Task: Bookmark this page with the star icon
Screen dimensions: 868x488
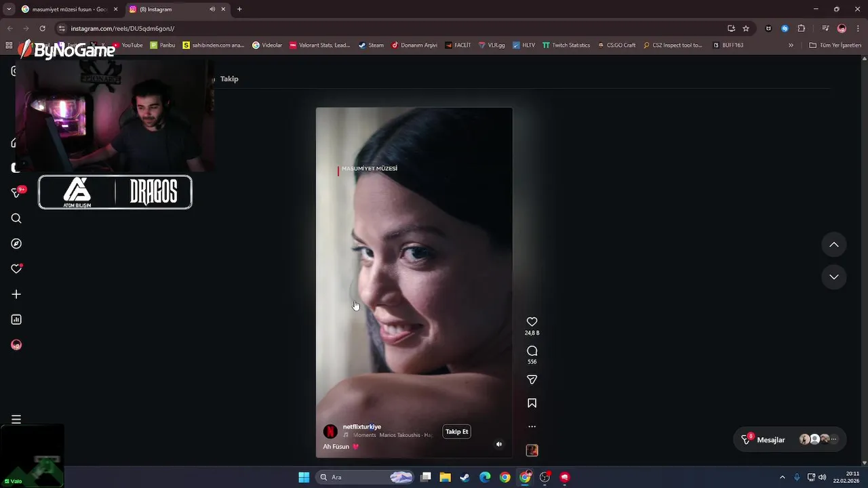Action: 746,28
